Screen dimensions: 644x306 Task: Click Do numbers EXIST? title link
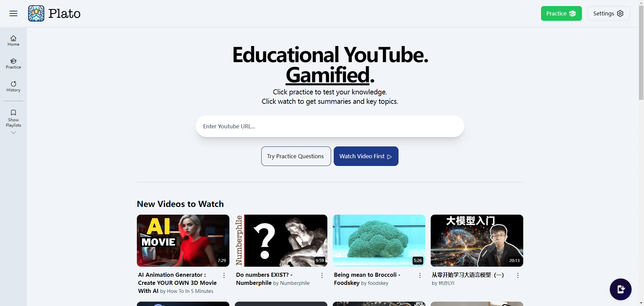(264, 279)
